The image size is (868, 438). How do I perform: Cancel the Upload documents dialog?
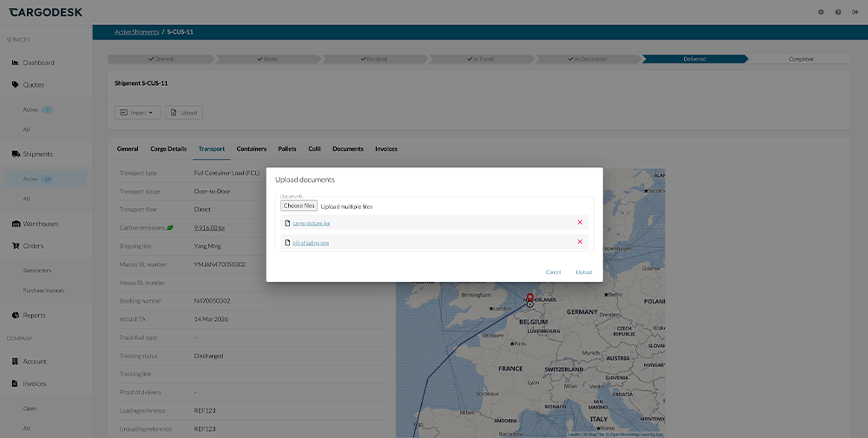(553, 272)
